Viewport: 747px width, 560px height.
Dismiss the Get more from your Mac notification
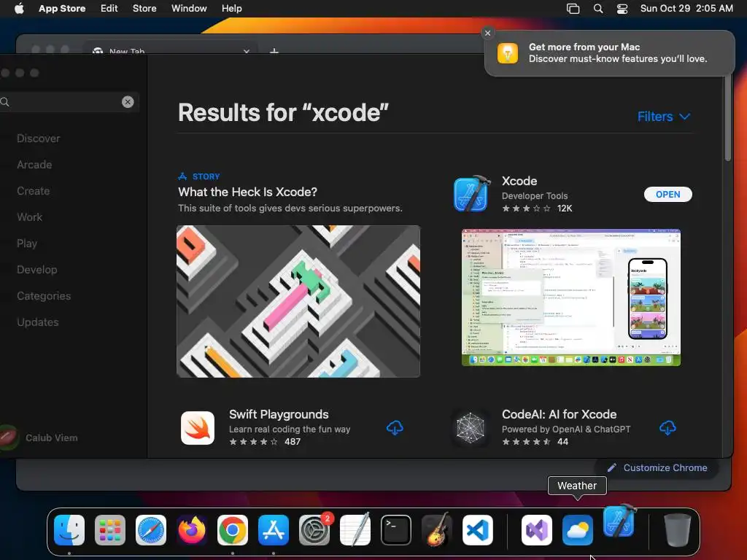coord(487,33)
